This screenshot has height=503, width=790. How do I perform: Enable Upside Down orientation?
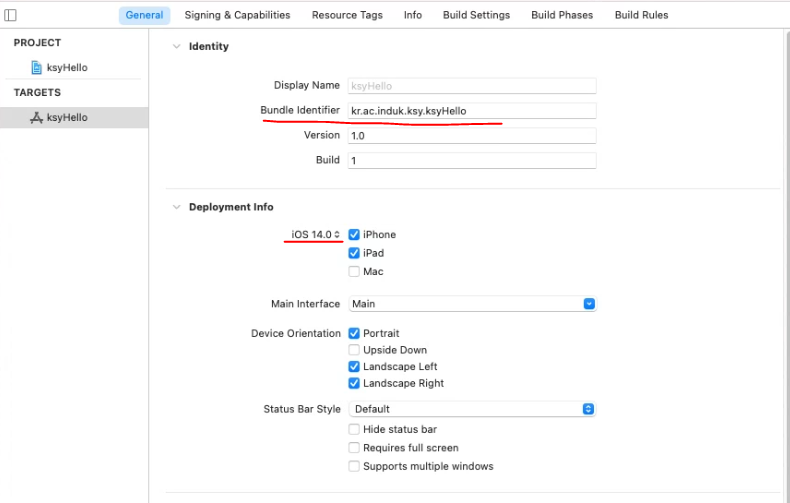pos(354,350)
